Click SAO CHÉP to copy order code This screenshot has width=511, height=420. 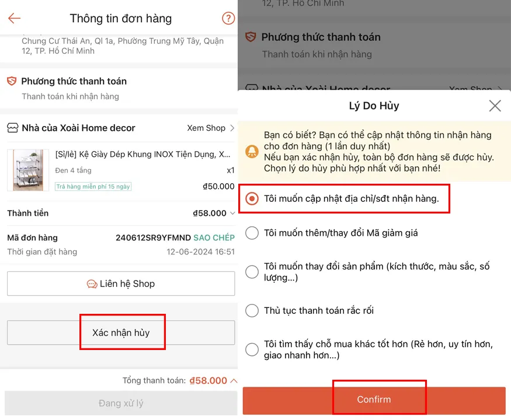pos(213,238)
